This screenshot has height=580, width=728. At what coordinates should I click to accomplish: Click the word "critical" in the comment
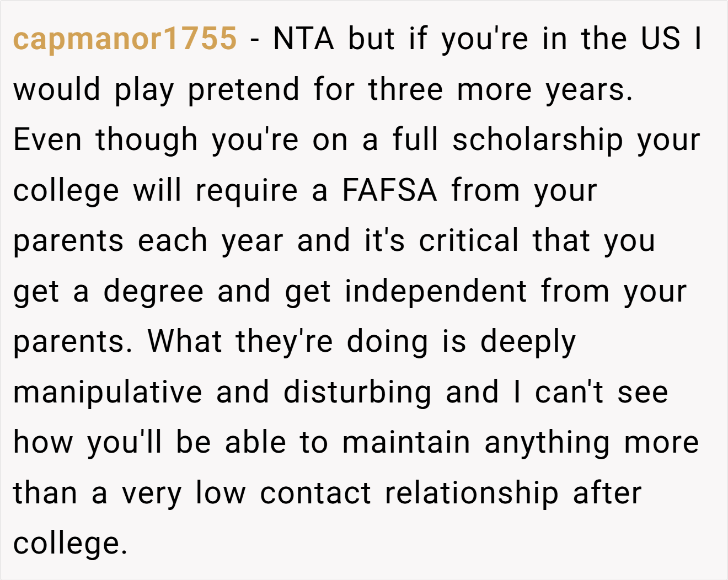click(x=469, y=240)
